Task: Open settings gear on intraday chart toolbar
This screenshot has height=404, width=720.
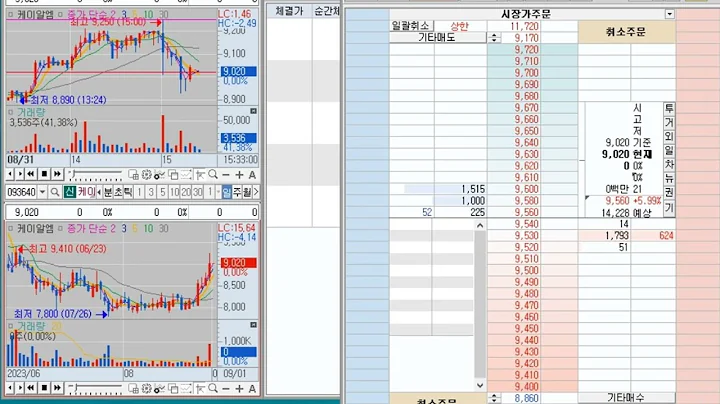Action: point(146,174)
